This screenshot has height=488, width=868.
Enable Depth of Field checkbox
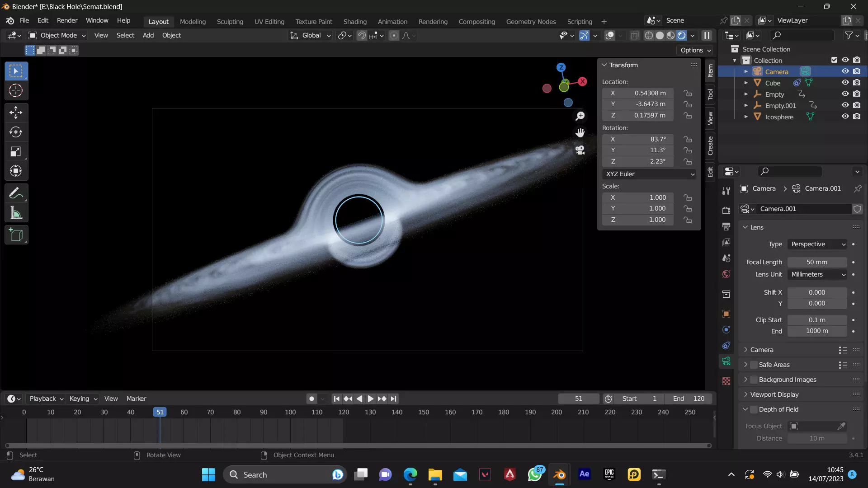point(754,409)
